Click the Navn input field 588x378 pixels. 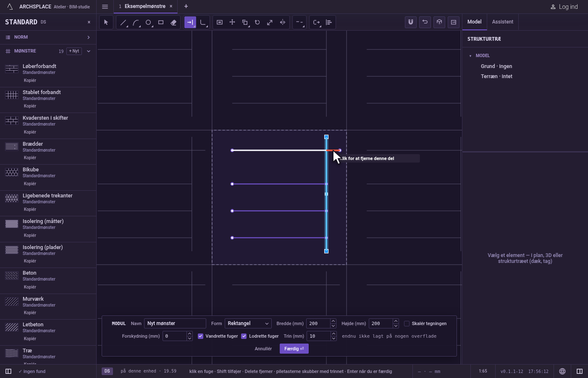[175, 323]
